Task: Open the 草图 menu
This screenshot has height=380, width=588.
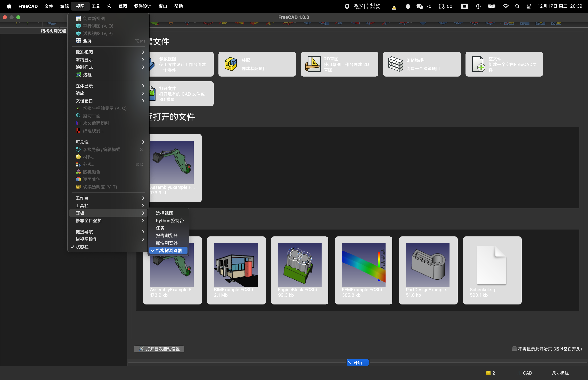Action: click(123, 6)
